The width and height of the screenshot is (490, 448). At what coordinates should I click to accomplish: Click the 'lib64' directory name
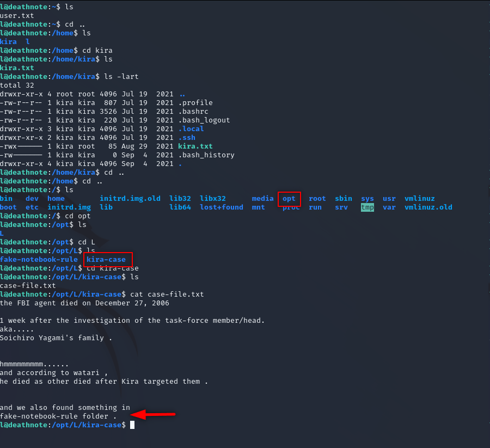pyautogui.click(x=180, y=207)
